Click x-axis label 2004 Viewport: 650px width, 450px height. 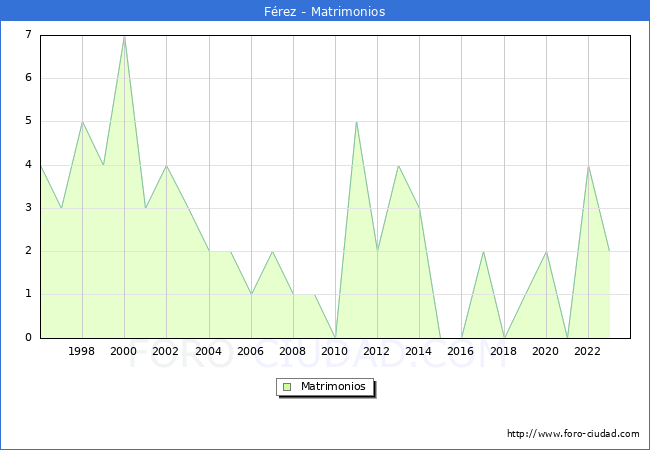coord(209,352)
